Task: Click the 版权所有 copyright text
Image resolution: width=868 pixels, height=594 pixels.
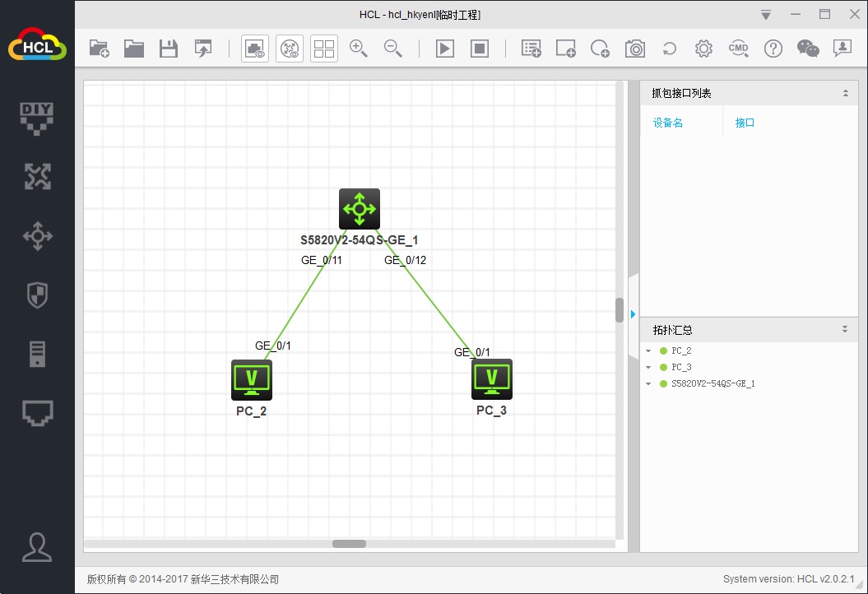Action: (x=183, y=579)
